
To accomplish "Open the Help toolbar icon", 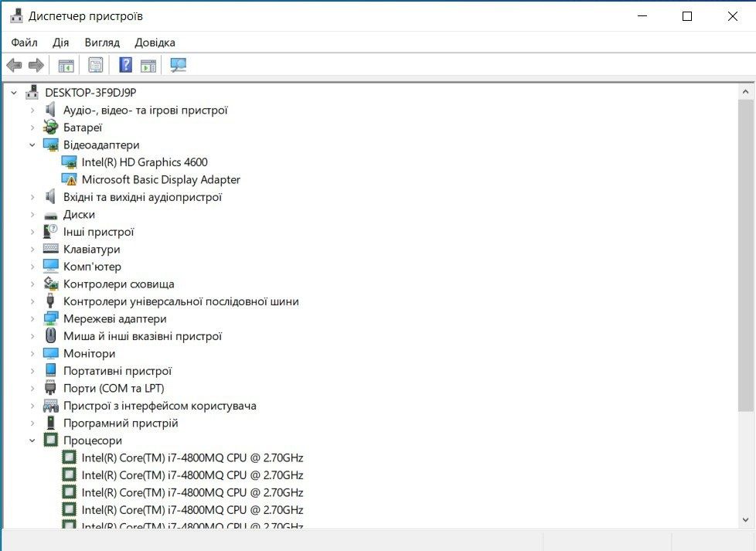I will pos(125,65).
